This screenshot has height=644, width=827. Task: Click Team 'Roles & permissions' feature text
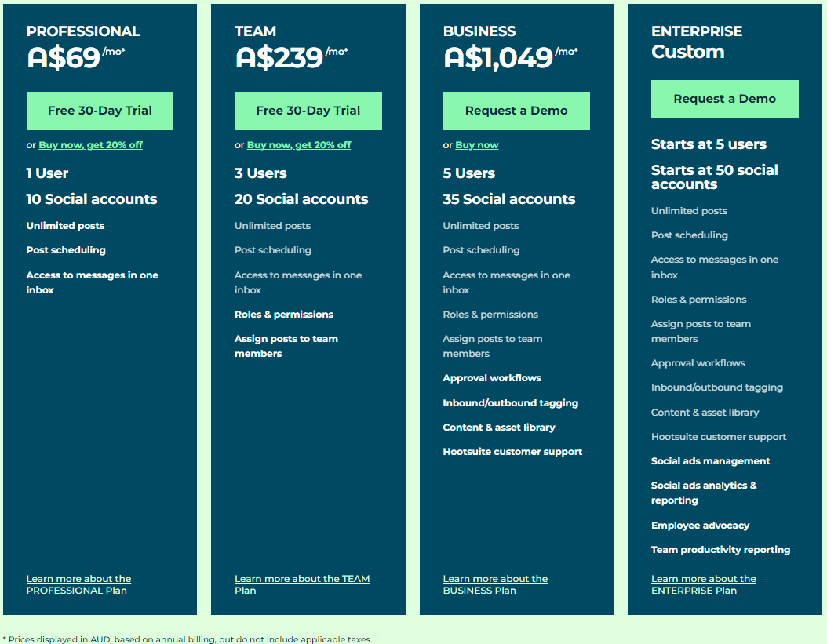coord(284,315)
